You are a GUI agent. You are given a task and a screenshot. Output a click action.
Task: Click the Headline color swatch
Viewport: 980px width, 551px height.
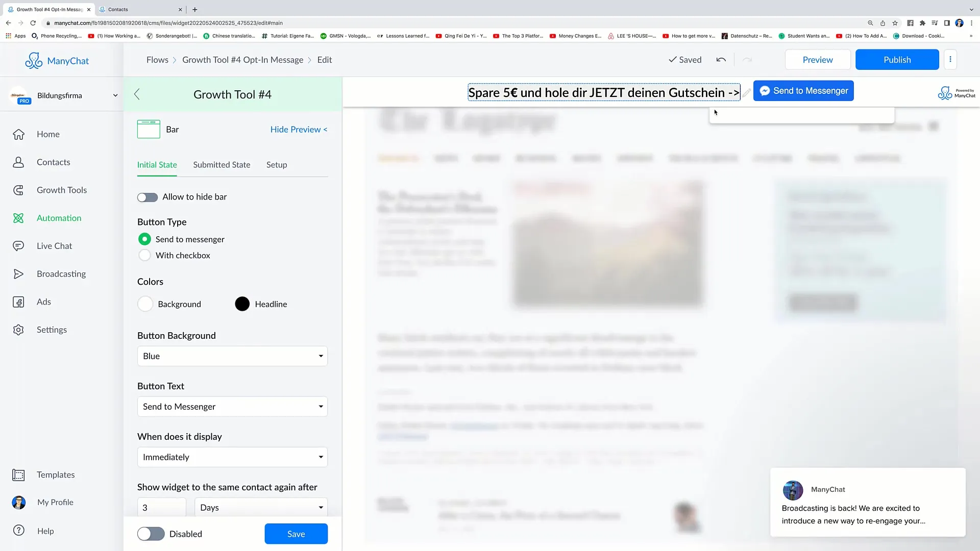click(241, 304)
